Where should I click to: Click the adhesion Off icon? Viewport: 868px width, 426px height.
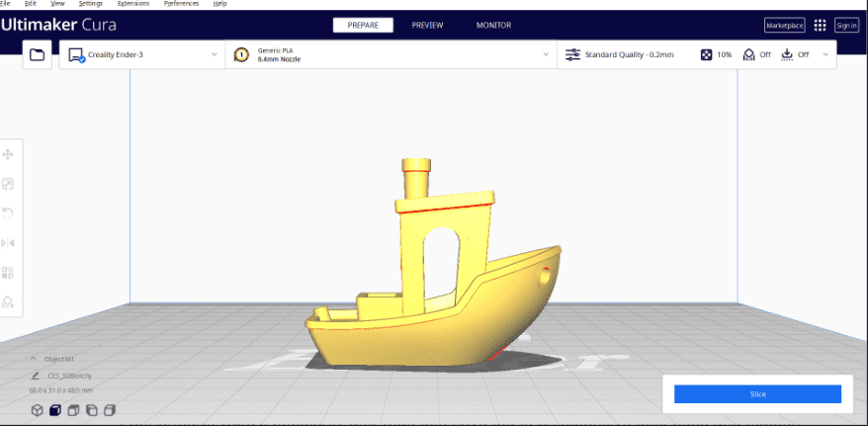click(x=787, y=54)
